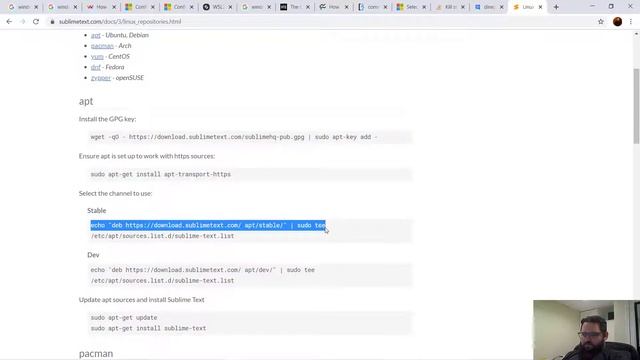Close the Microsoft 'Selec' tab
This screenshot has width=640, height=360.
tap(424, 7)
